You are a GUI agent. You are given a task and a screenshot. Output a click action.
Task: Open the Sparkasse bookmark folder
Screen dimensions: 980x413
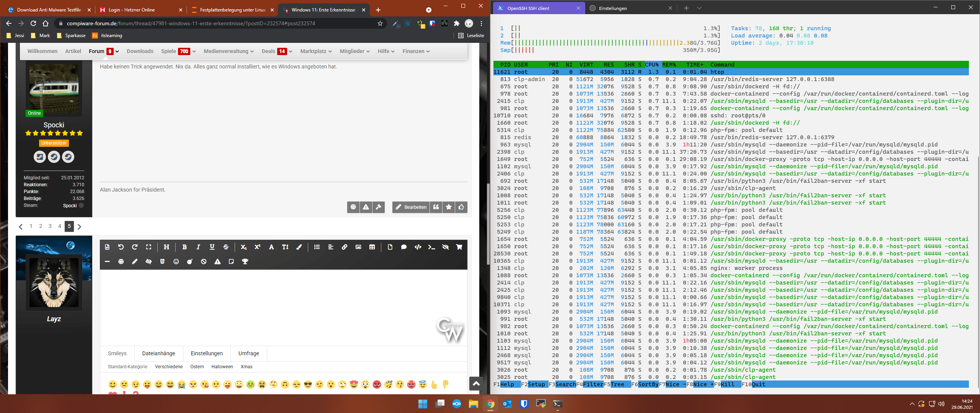tap(71, 36)
